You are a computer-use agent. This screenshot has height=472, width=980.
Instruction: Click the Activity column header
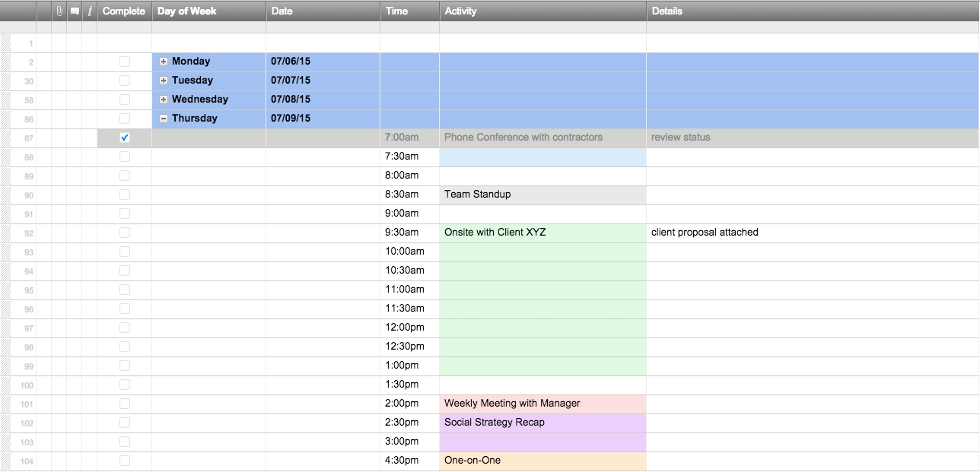pos(542,11)
